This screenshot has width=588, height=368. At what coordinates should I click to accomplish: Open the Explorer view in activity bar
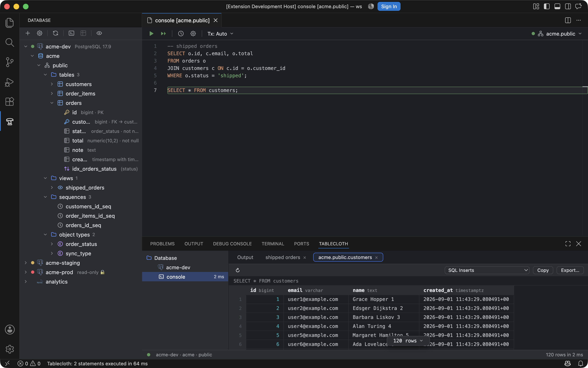pos(9,23)
